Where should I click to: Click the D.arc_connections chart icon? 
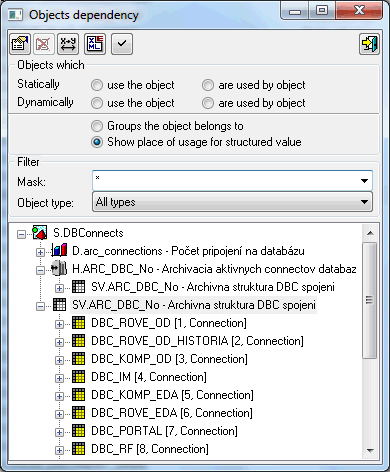pos(59,251)
